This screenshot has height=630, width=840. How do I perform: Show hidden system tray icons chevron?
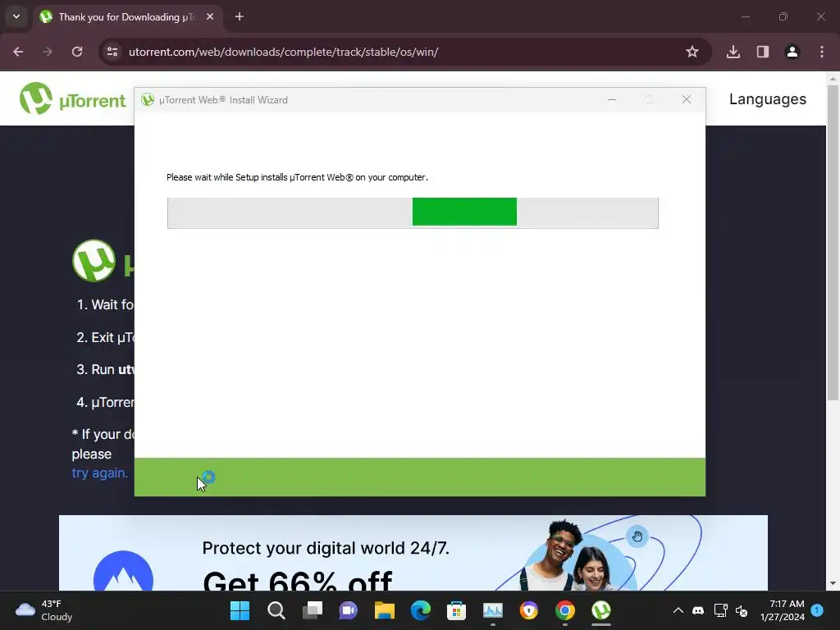(678, 610)
